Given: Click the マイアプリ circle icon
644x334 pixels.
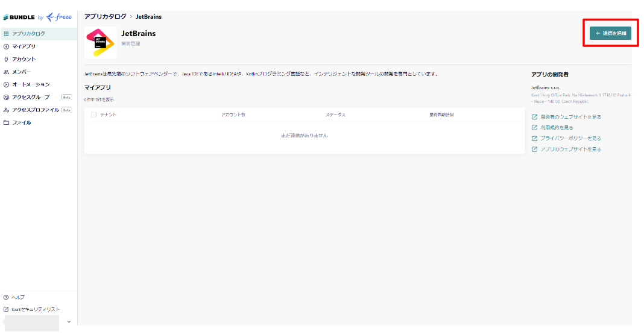Looking at the screenshot, I should (6, 46).
